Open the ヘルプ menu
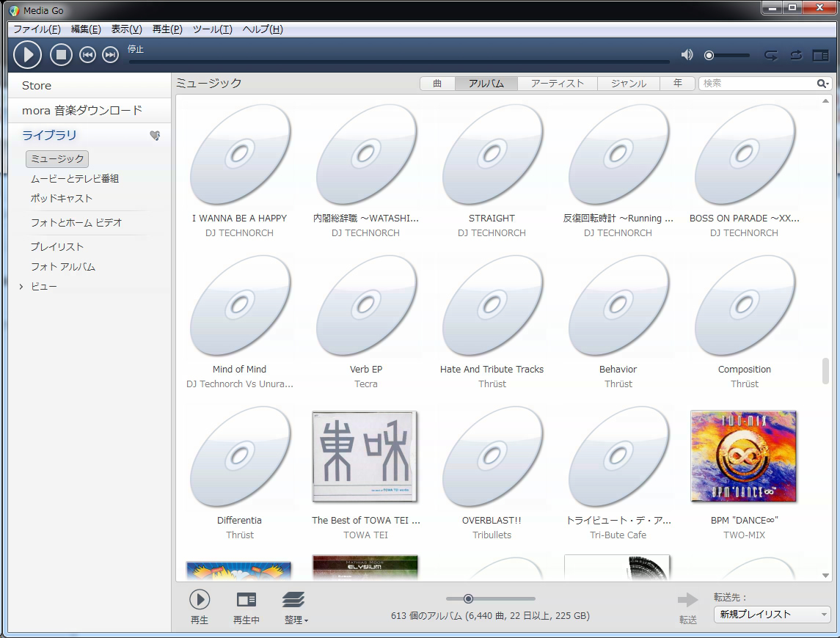Image resolution: width=840 pixels, height=638 pixels. click(x=263, y=29)
